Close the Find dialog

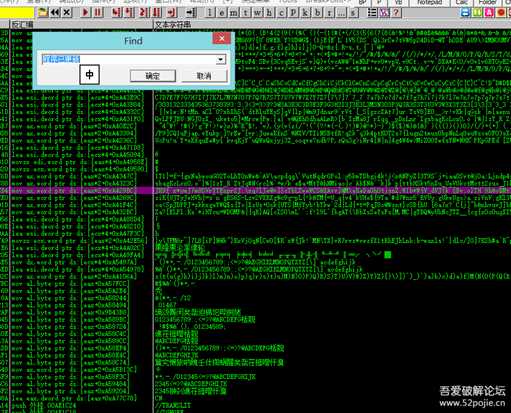pyautogui.click(x=222, y=38)
